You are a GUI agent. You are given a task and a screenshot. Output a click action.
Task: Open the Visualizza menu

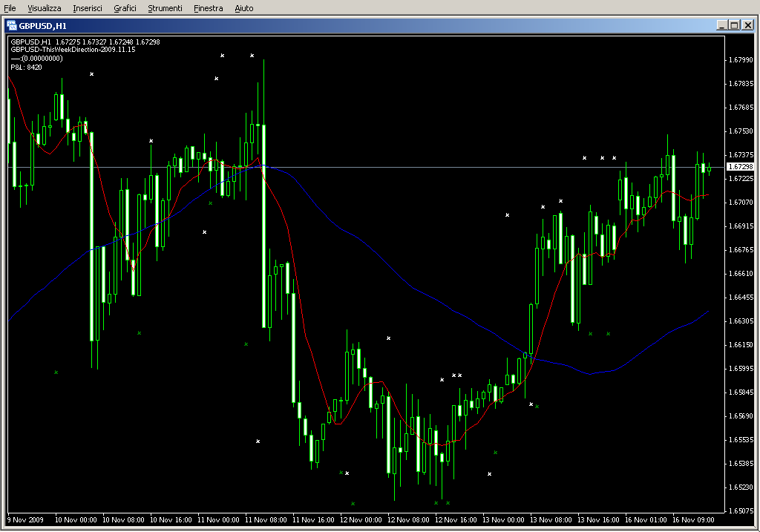pyautogui.click(x=45, y=8)
